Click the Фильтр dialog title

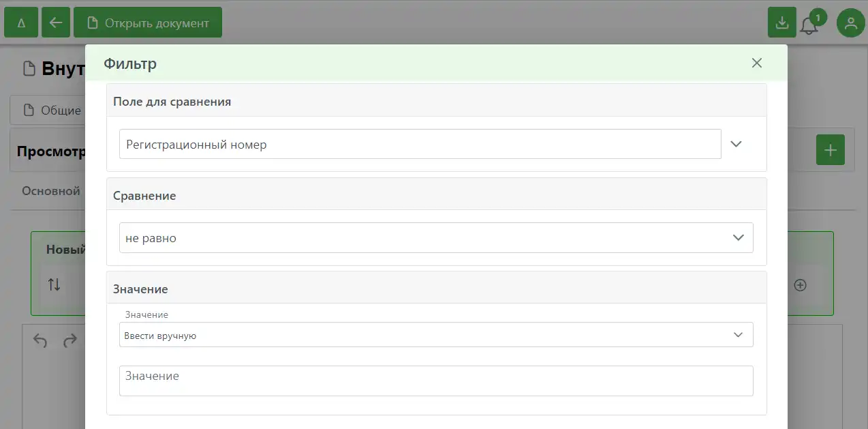[130, 63]
